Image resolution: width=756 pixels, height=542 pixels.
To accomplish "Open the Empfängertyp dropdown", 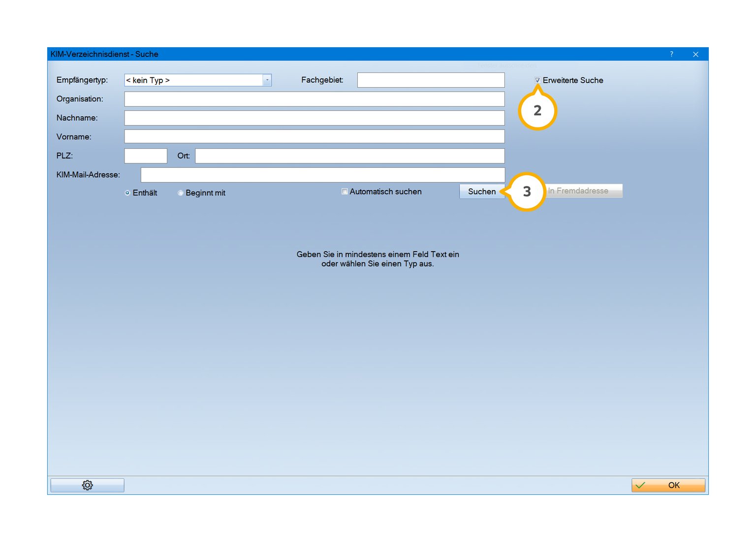I will tap(198, 80).
